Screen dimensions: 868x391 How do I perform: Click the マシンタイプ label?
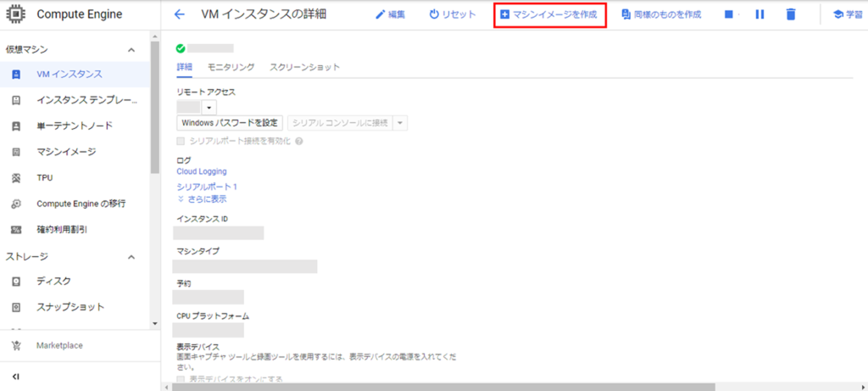pos(198,251)
